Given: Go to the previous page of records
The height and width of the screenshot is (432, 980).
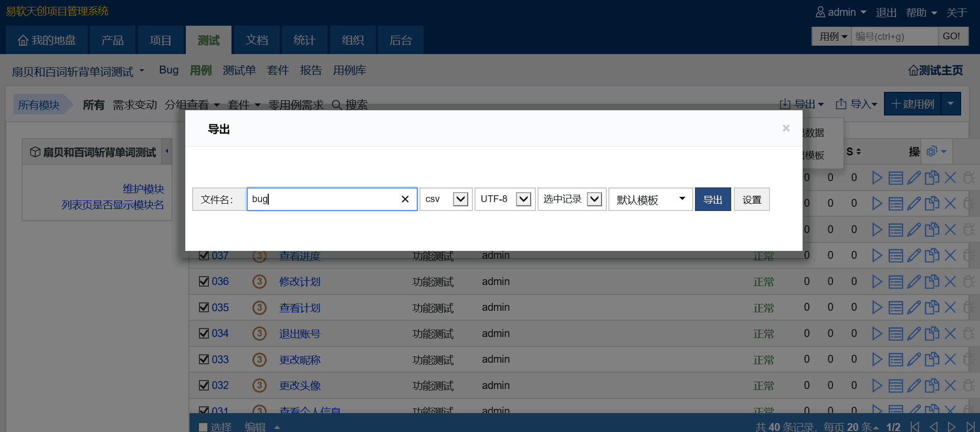Looking at the screenshot, I should (933, 427).
